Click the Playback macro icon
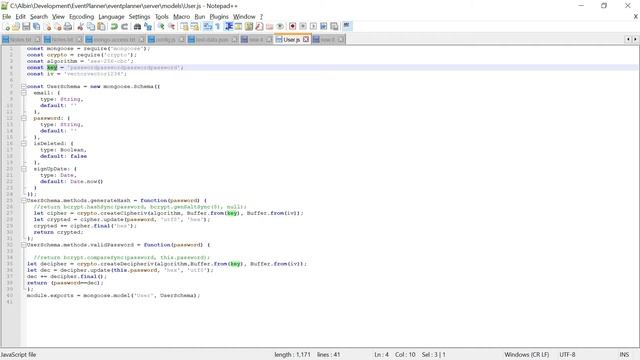The image size is (640, 360). [x=313, y=27]
